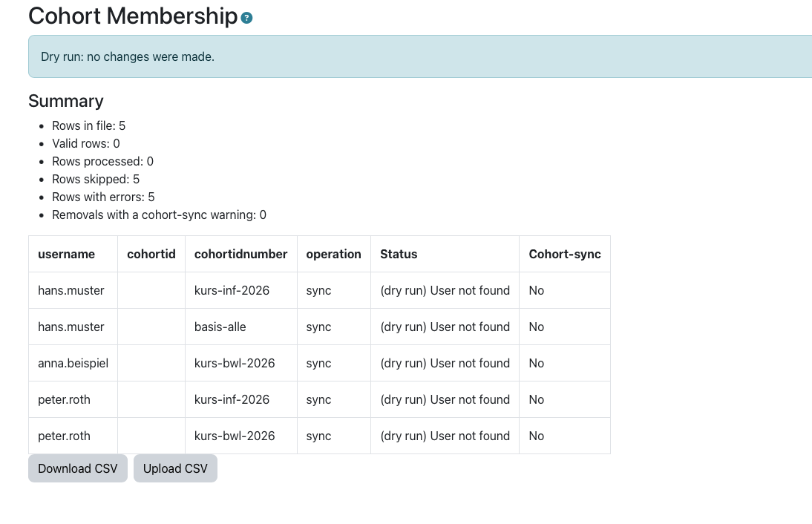Open the Cohort Membership help icon
Viewport: 812px width, 524px height.
click(x=247, y=18)
